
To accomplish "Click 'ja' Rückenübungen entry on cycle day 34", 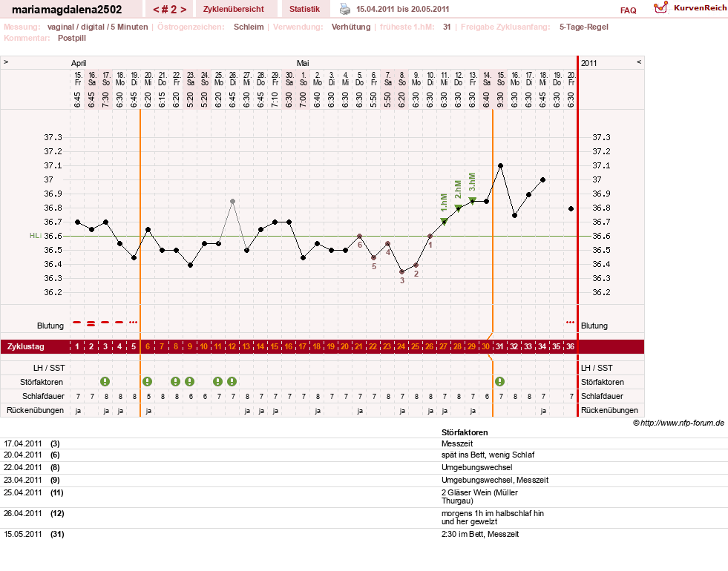I will coord(542,411).
